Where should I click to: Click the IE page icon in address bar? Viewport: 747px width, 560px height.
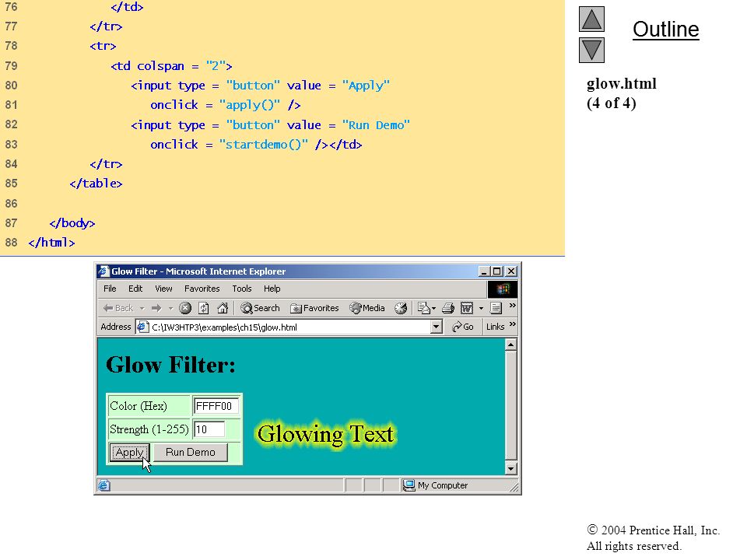[x=142, y=327]
